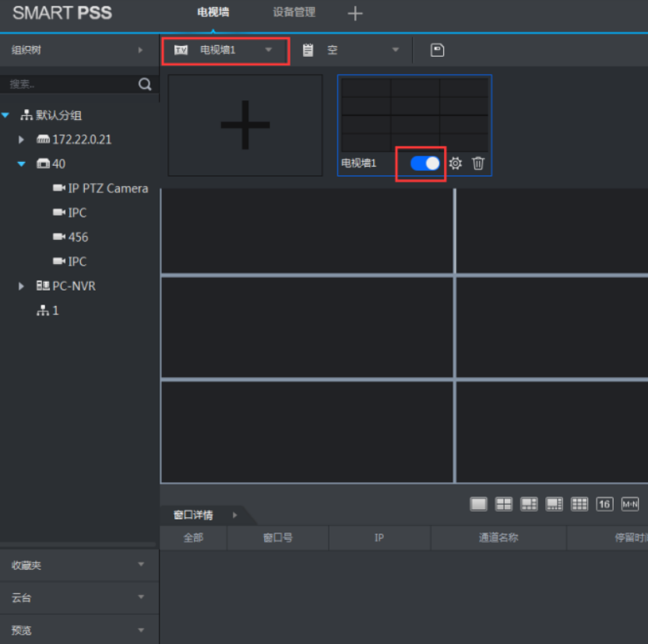Select the single-window layout icon
Screen dimensions: 648x644
point(478,504)
